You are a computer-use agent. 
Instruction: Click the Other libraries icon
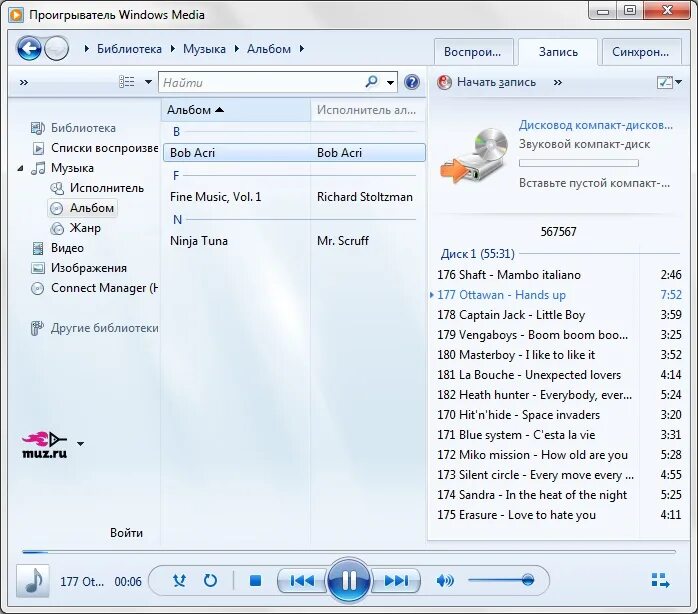37,328
